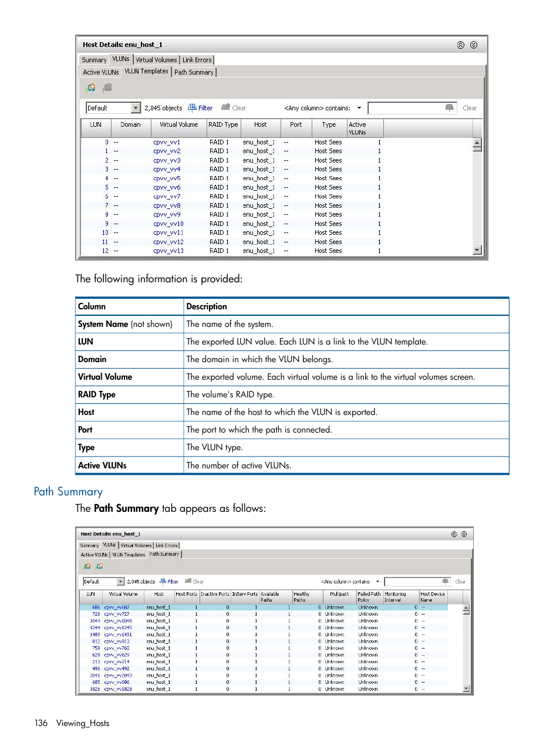The height and width of the screenshot is (746, 560).
Task: Click LUN 10 link in VLUN table
Action: [x=105, y=232]
